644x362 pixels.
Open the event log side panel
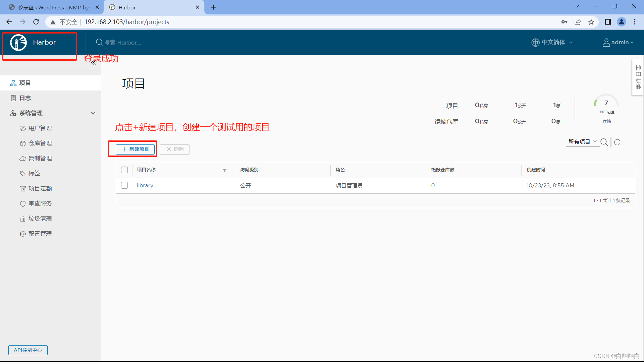638,77
